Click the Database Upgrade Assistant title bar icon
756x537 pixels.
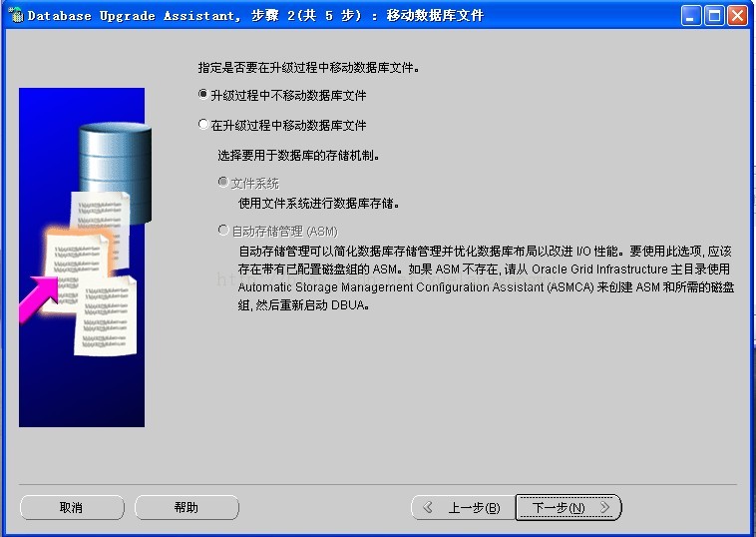pyautogui.click(x=15, y=15)
